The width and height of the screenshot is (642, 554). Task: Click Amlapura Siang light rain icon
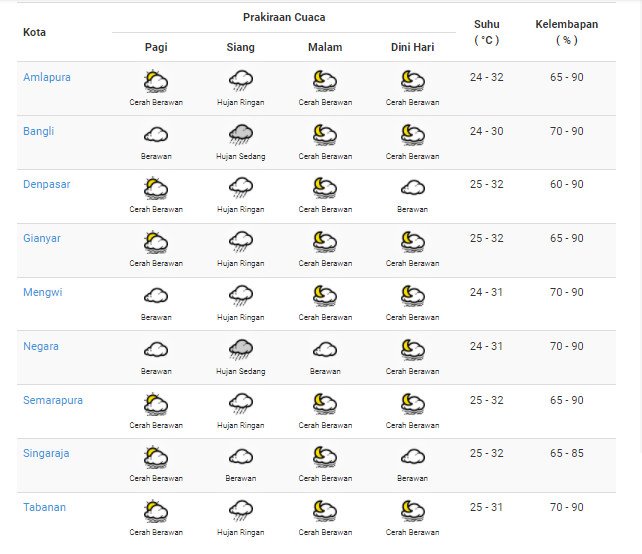tap(241, 81)
